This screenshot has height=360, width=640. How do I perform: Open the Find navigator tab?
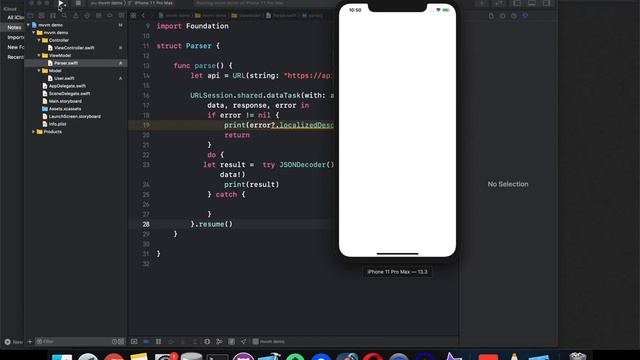click(64, 16)
